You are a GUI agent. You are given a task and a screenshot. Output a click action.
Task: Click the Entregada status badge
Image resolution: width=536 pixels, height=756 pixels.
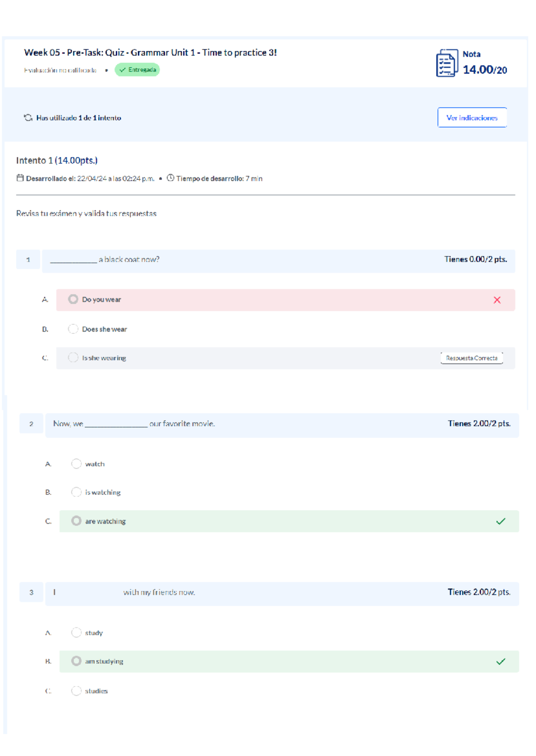(x=137, y=70)
